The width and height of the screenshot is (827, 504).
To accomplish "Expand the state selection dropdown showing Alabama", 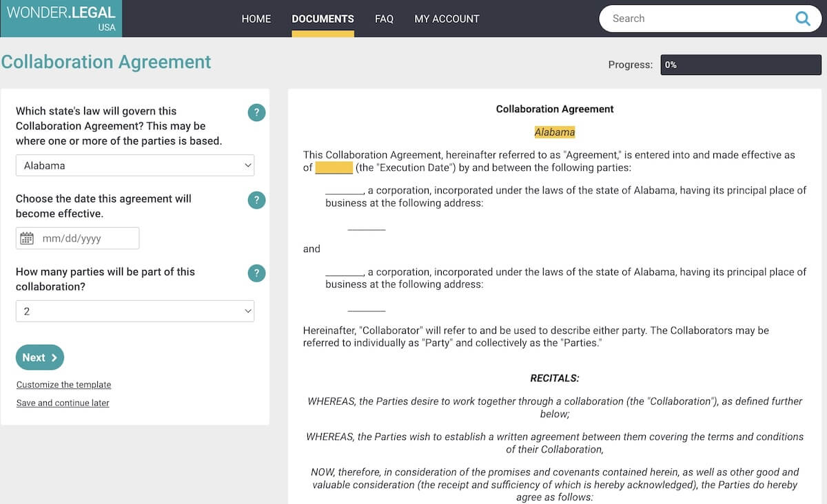I will [135, 165].
